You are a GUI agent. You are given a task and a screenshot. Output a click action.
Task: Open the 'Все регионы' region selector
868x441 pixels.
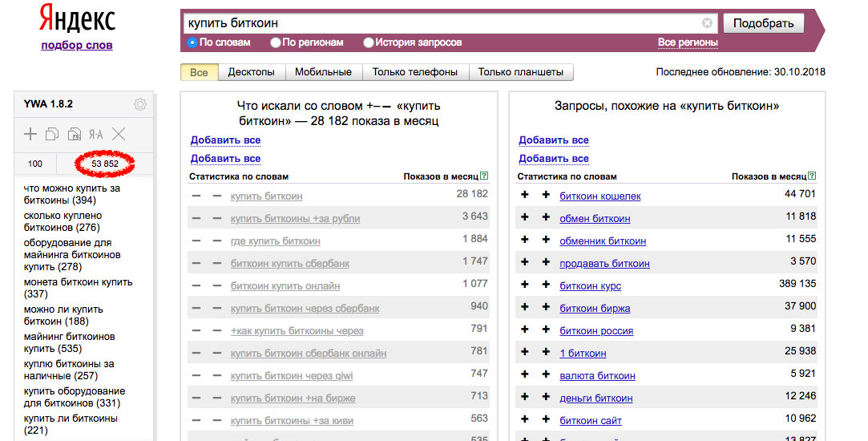688,42
